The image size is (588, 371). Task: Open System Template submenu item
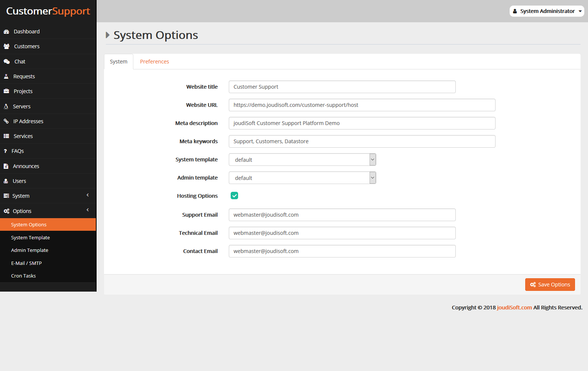(48, 237)
